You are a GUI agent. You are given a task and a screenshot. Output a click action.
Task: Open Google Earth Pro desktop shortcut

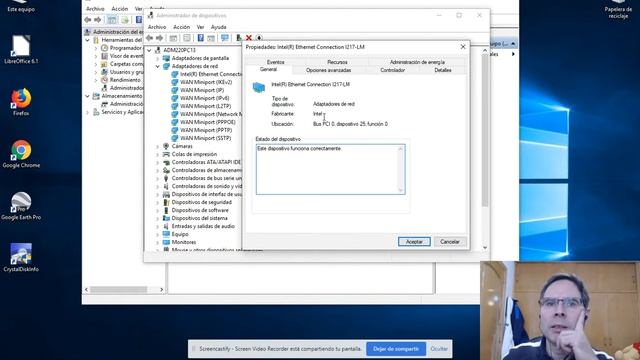pyautogui.click(x=21, y=206)
